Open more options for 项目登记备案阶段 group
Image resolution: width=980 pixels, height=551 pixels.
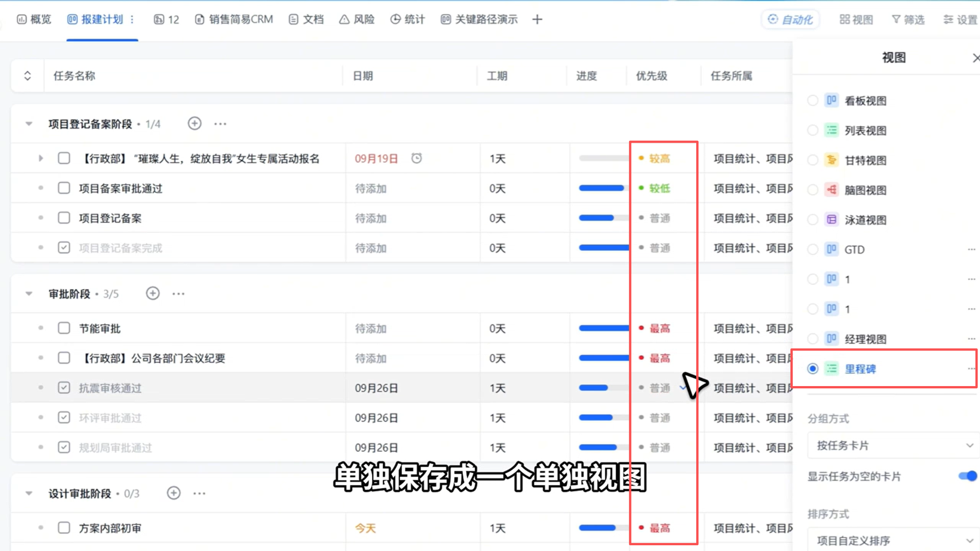pyautogui.click(x=220, y=124)
